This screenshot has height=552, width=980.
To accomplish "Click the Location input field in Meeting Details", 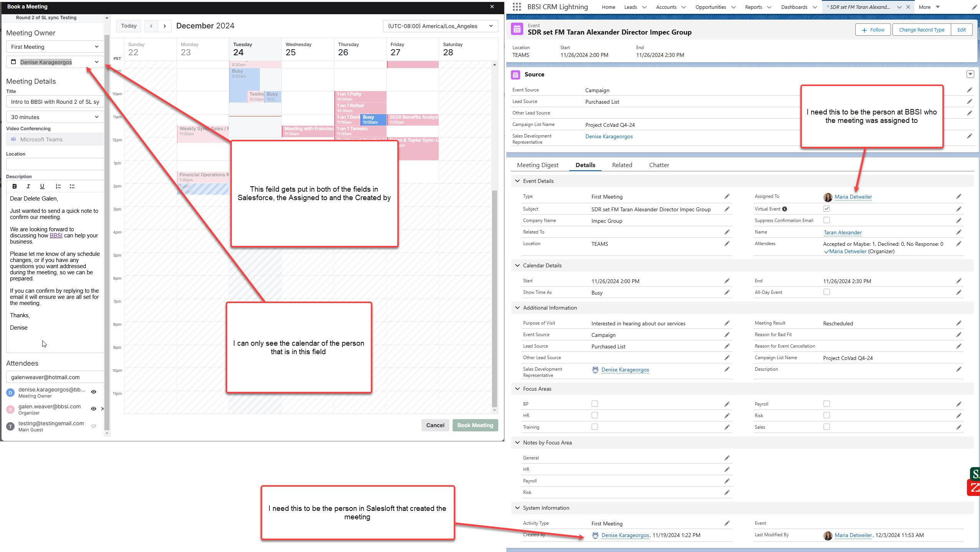I will point(55,164).
